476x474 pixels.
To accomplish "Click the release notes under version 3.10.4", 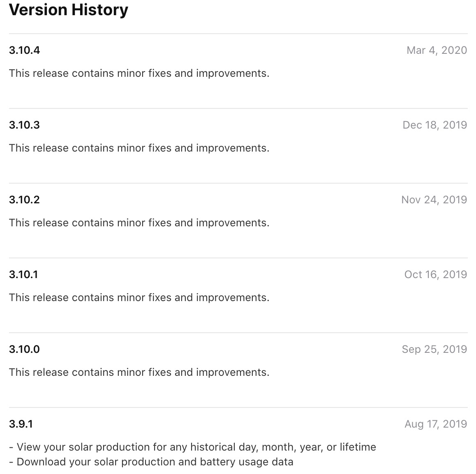I will (x=139, y=73).
